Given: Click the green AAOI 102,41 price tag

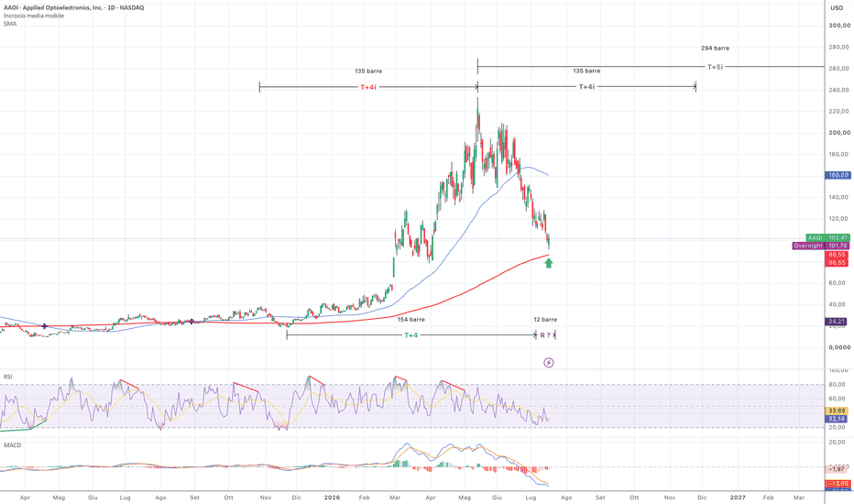Looking at the screenshot, I should pyautogui.click(x=827, y=237).
